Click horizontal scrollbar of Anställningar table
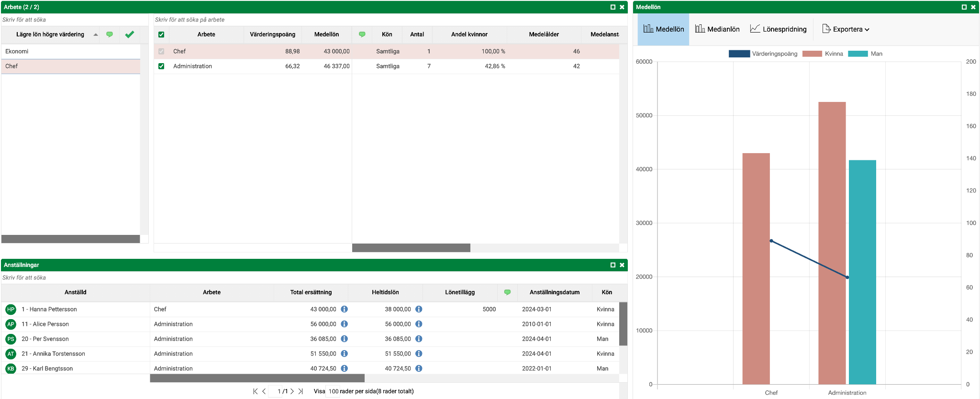The height and width of the screenshot is (399, 980). tap(257, 378)
